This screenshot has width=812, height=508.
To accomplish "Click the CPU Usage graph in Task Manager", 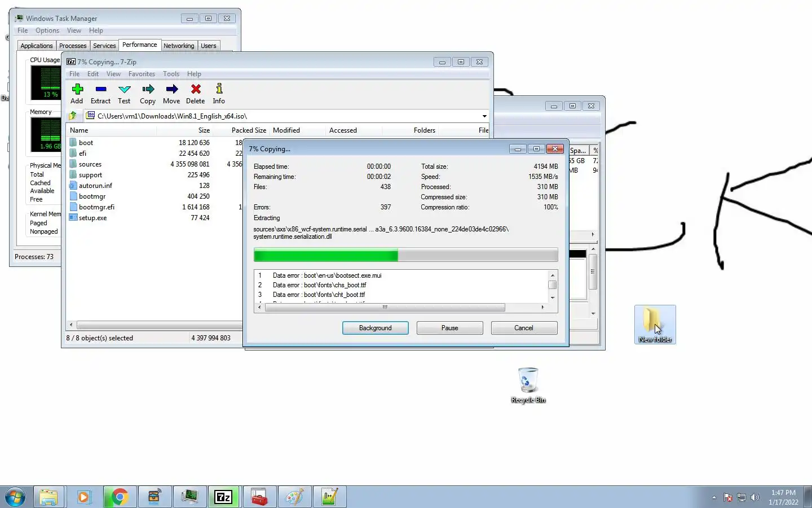I will click(46, 82).
